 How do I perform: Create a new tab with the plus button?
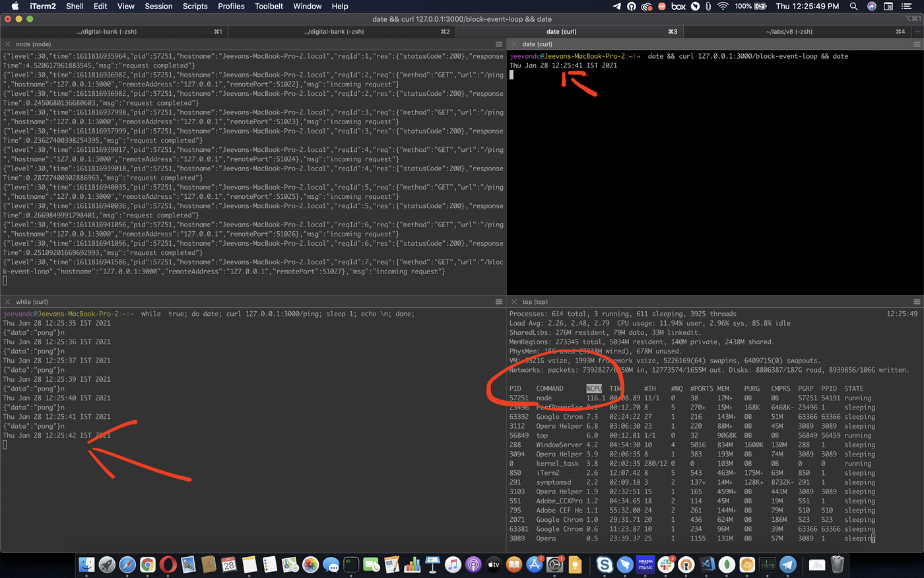pyautogui.click(x=917, y=31)
